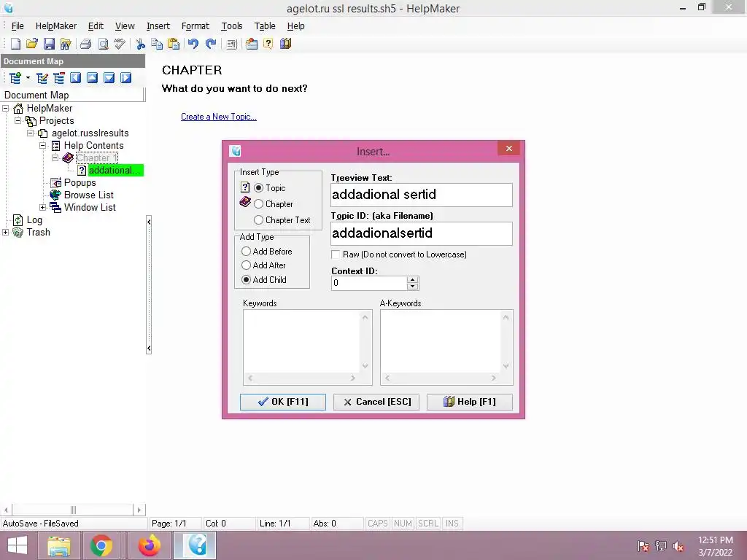Image resolution: width=747 pixels, height=560 pixels.
Task: Collapse the Projects tree node
Action: (x=18, y=121)
